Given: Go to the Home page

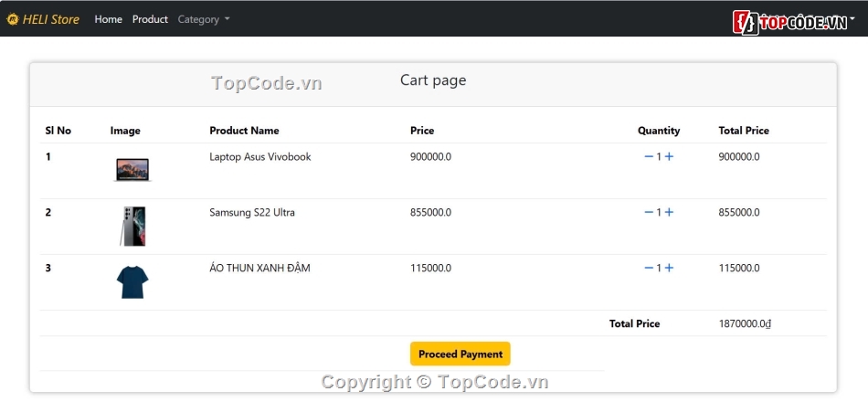Looking at the screenshot, I should [108, 19].
